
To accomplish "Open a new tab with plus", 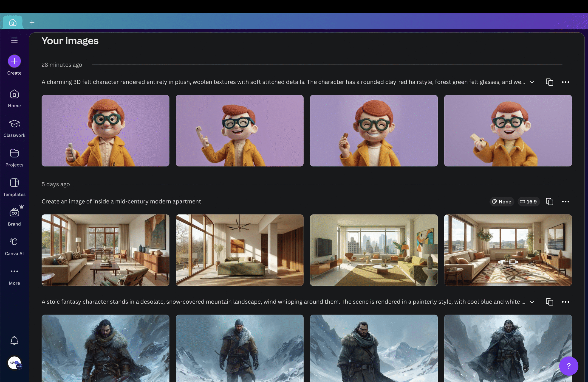I will [x=32, y=22].
